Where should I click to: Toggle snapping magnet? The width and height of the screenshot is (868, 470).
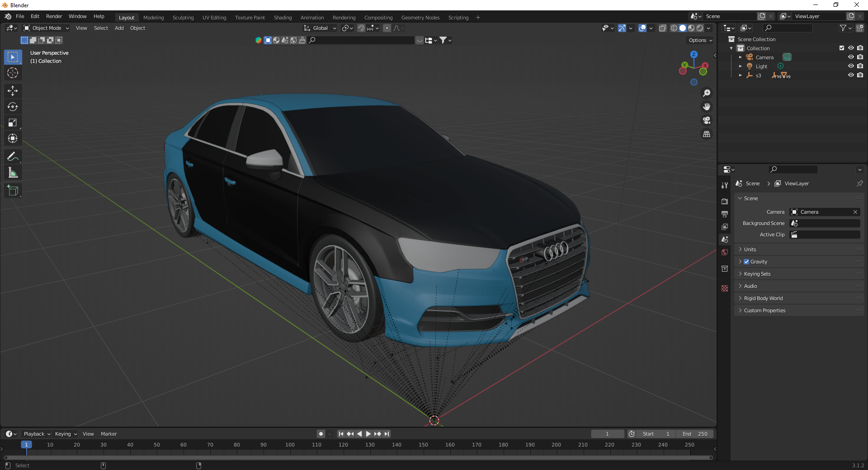[x=361, y=28]
